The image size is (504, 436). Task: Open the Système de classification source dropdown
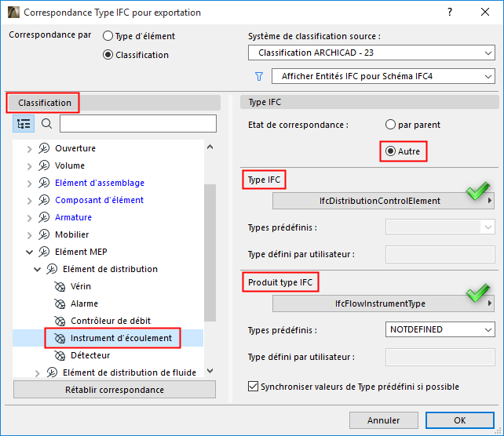click(371, 53)
